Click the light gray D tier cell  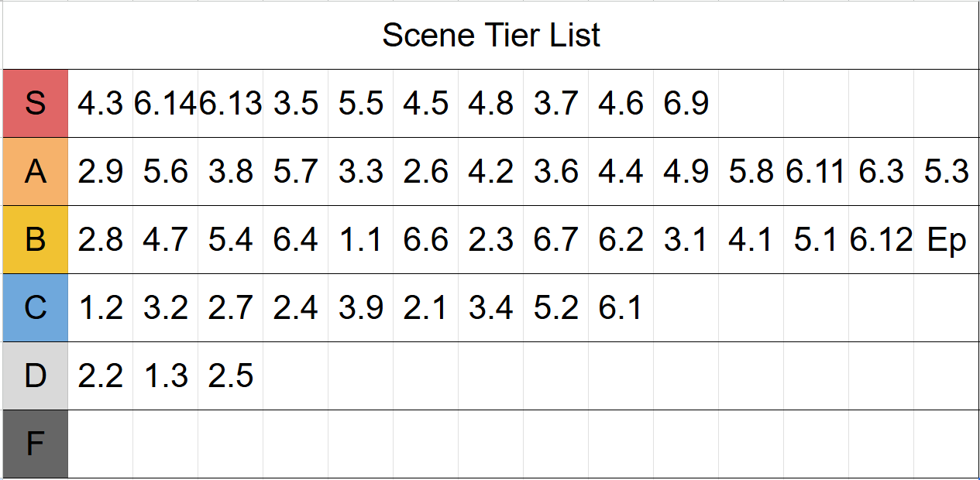click(35, 376)
